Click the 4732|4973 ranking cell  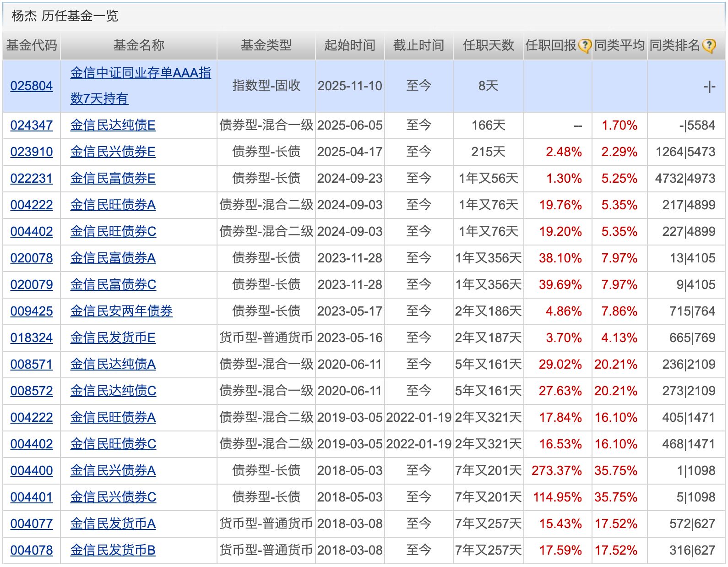click(x=685, y=179)
